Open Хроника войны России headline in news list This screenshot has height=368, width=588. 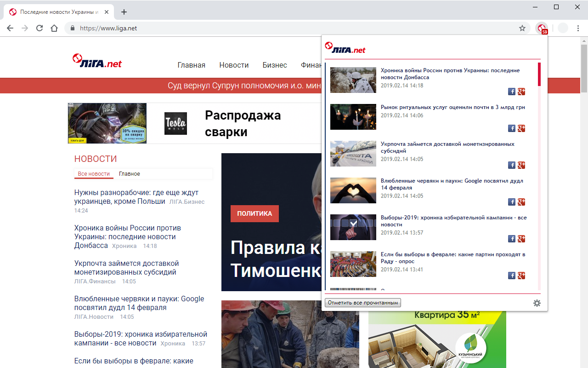tap(128, 236)
